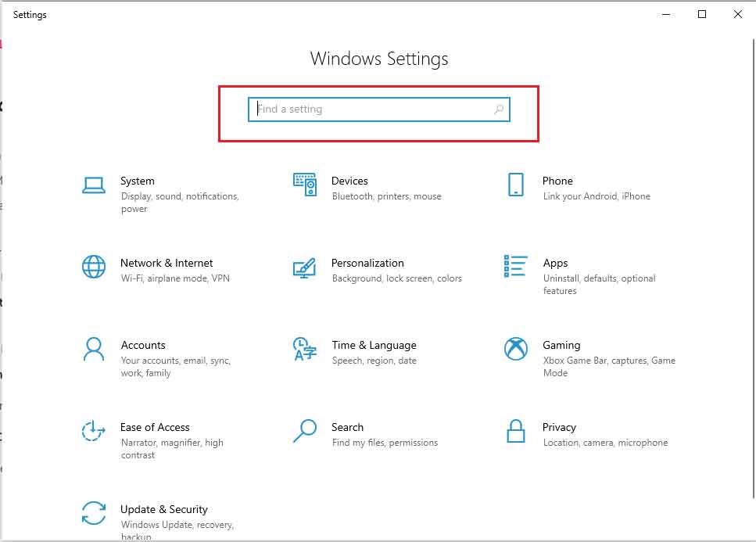This screenshot has height=542, width=756.
Task: Focus the Find a setting field
Action: pos(379,109)
